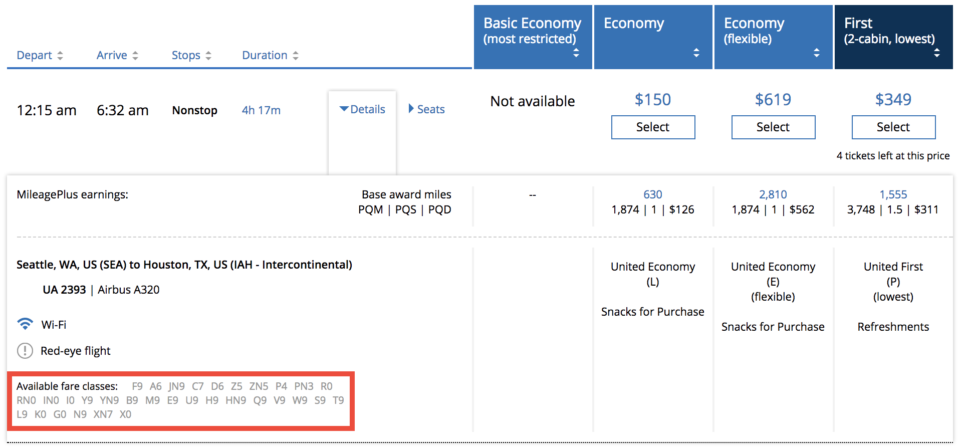Sort by First (2-cabin, lowest) header

893,37
